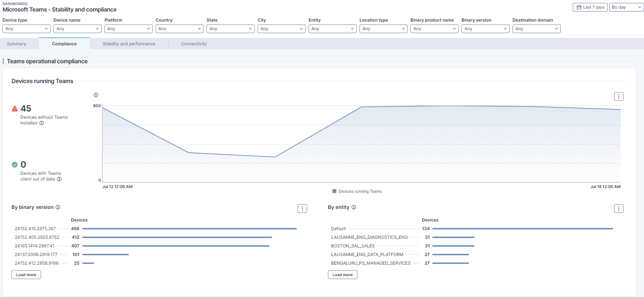Select the 24152.415.2975.367 binary version row

pos(35,229)
